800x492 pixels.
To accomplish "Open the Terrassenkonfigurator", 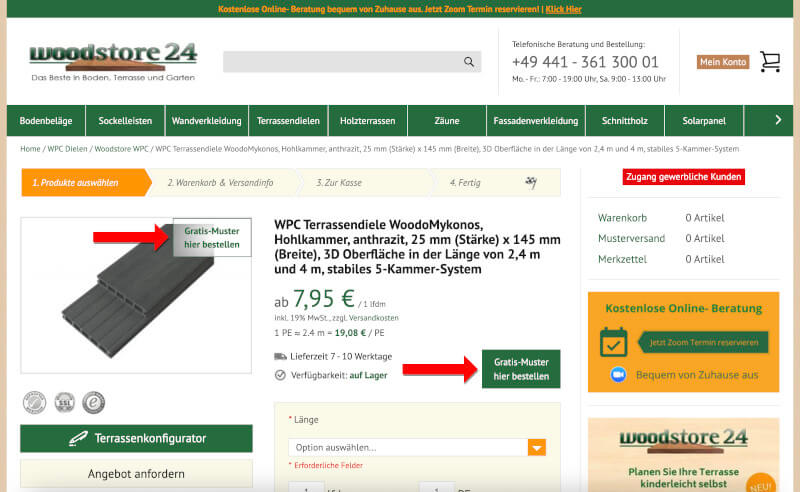I will [136, 438].
